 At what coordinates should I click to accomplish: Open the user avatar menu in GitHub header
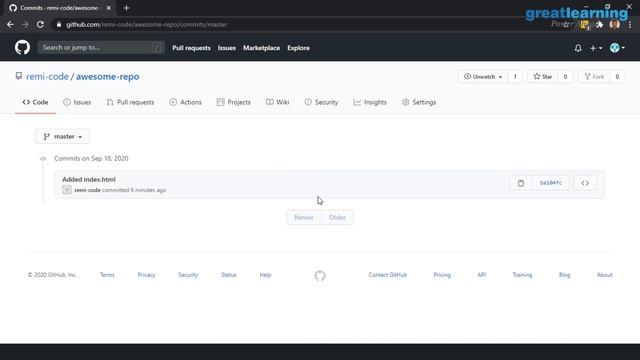click(x=617, y=48)
